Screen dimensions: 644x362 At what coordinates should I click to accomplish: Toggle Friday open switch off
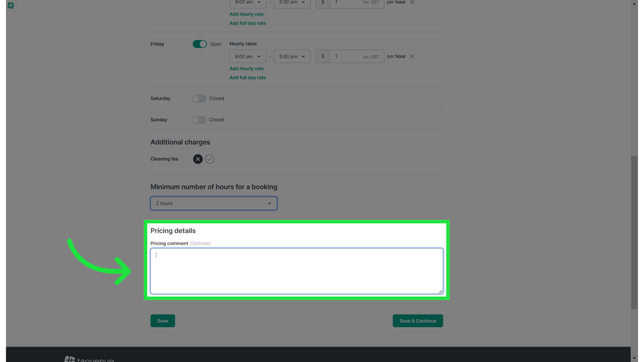(x=200, y=44)
